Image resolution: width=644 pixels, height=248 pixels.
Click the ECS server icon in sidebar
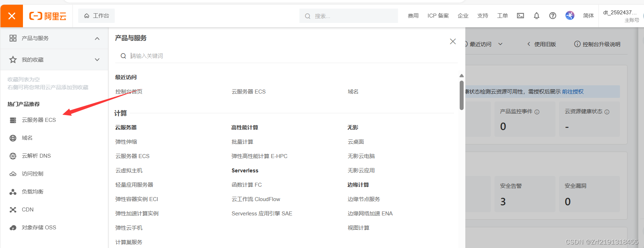point(13,120)
